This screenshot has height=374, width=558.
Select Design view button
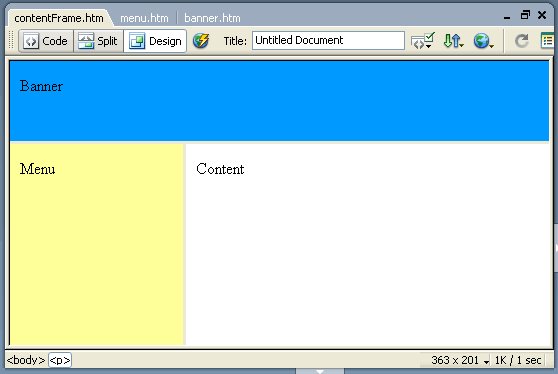pyautogui.click(x=155, y=41)
